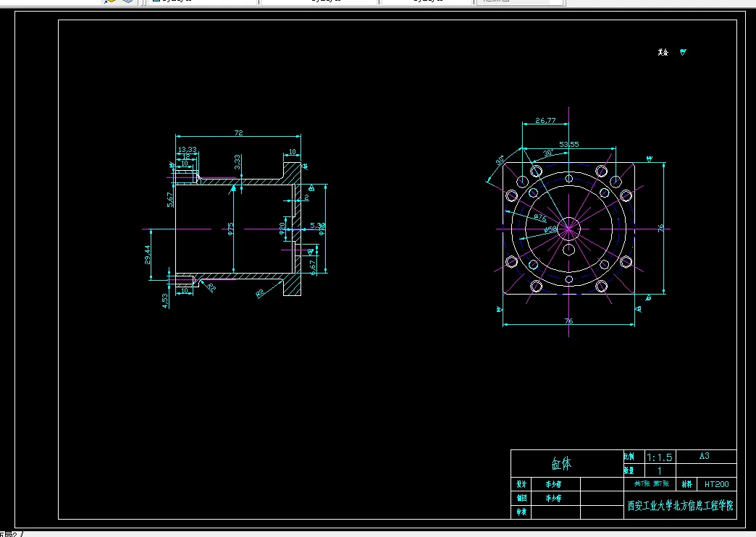The height and width of the screenshot is (537, 756).
Task: Select the 比例 label cell
Action: [629, 457]
